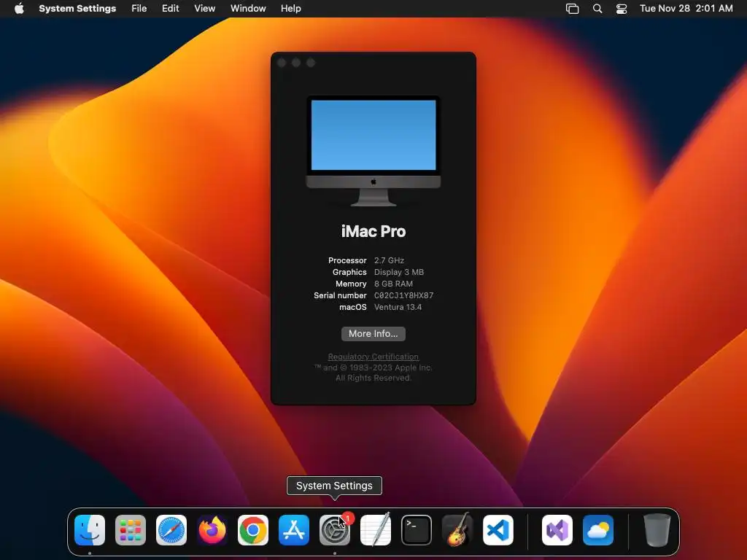747x560 pixels.
Task: Click the macOS label
Action: [353, 307]
